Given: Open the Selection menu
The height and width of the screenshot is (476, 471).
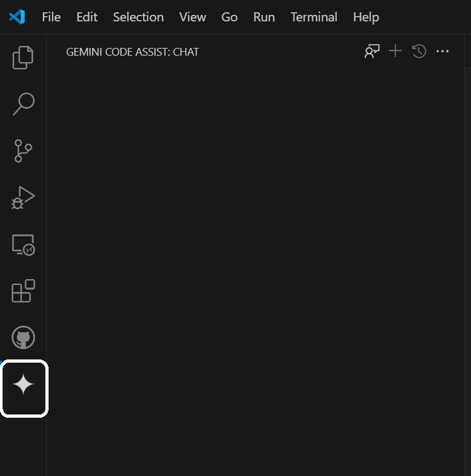Looking at the screenshot, I should (138, 17).
